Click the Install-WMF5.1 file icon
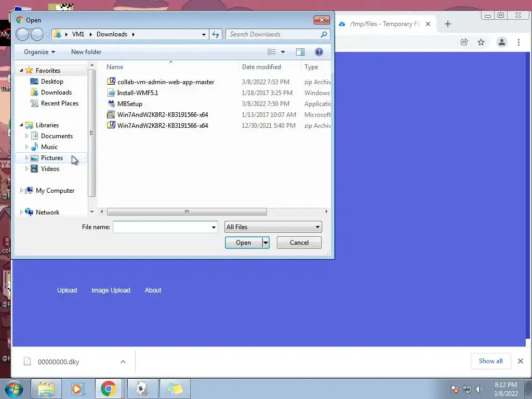Screen dimensions: 532x399 111,92
